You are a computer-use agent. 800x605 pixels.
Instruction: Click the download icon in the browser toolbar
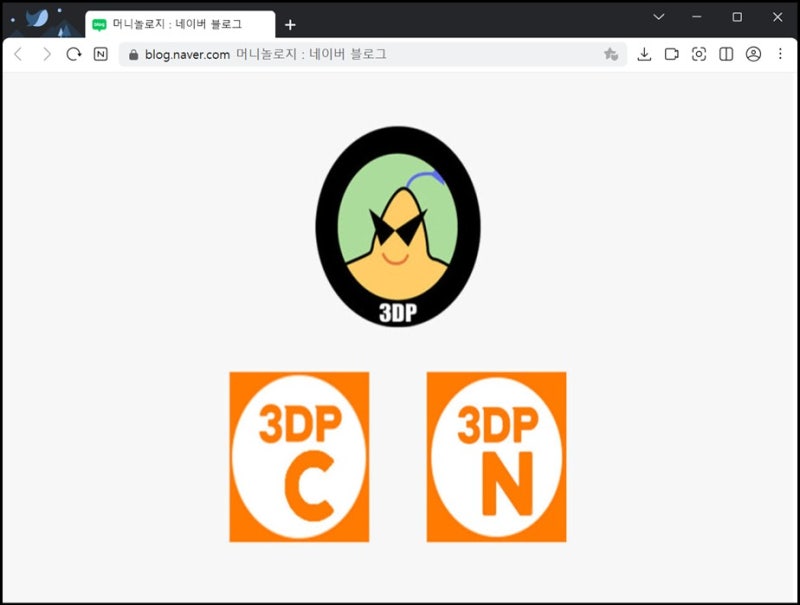[645, 55]
